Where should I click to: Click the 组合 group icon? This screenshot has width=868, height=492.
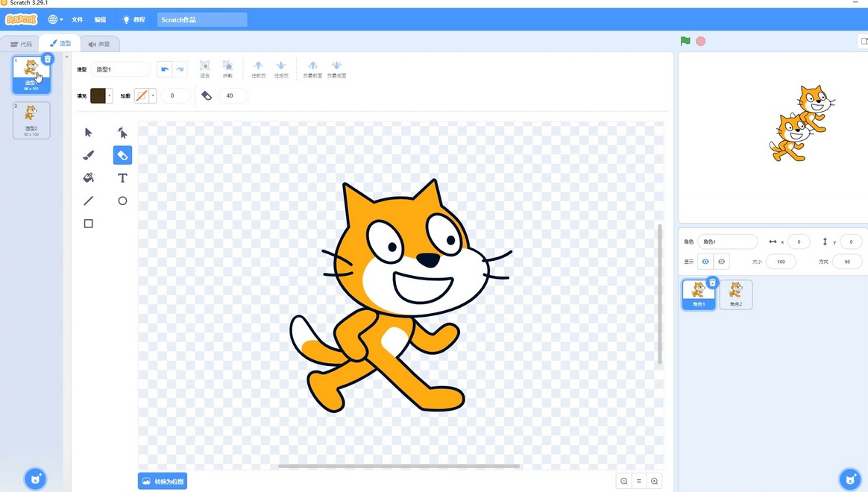[x=205, y=69]
